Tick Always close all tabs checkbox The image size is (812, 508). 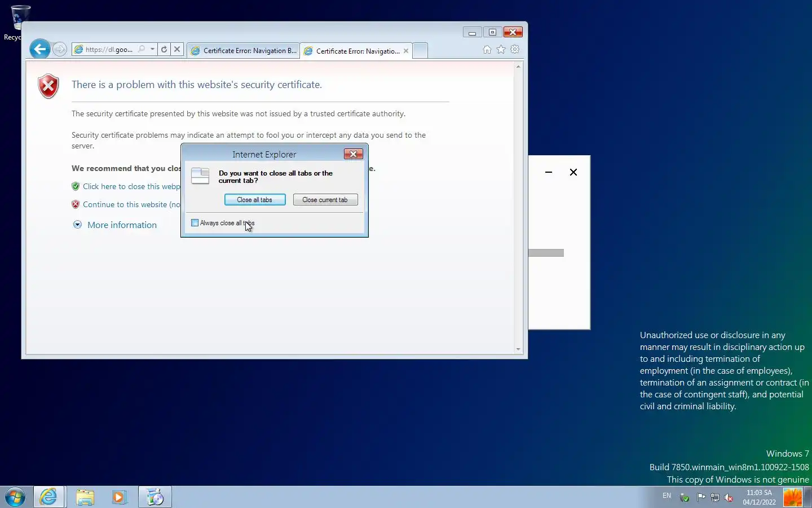(195, 223)
